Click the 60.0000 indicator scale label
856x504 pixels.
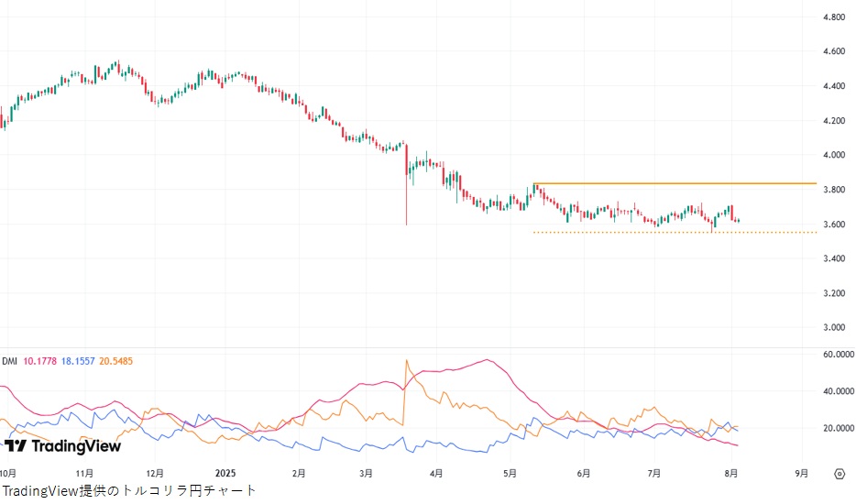pyautogui.click(x=839, y=354)
